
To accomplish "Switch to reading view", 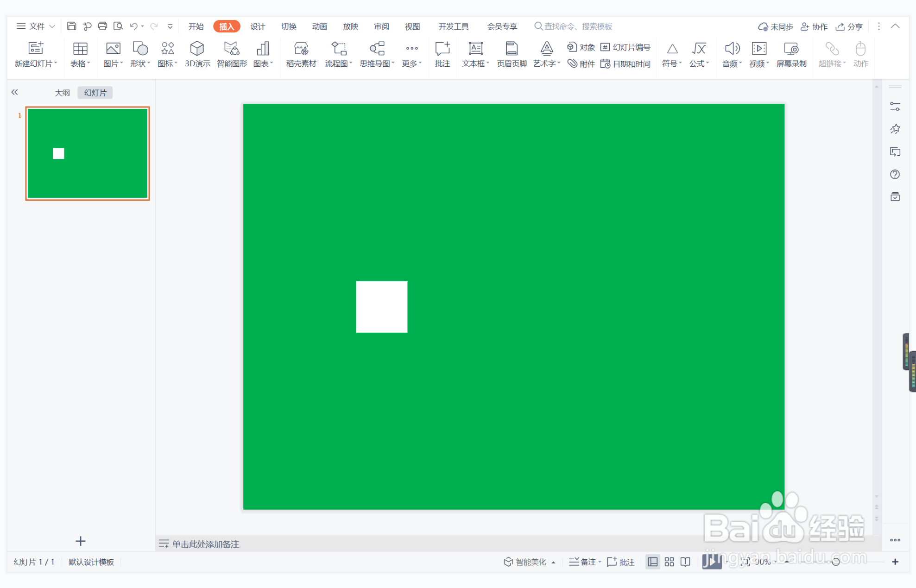I will [x=685, y=562].
